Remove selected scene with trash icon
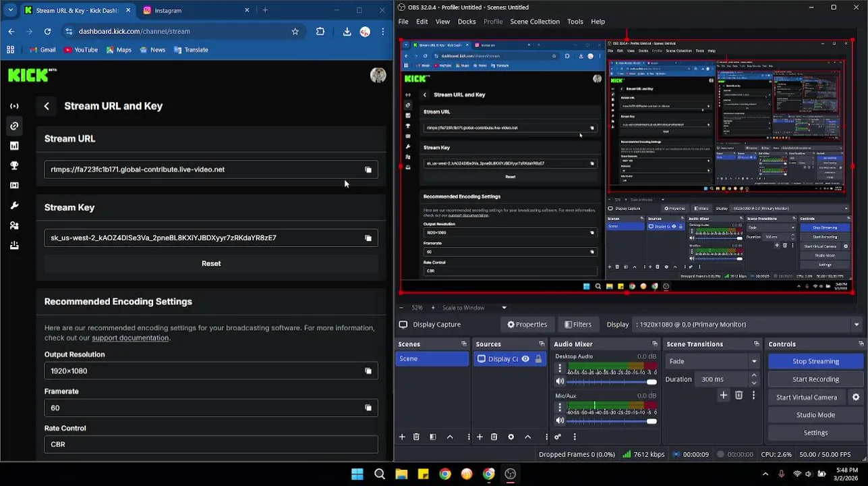This screenshot has height=486, width=868. [x=416, y=437]
